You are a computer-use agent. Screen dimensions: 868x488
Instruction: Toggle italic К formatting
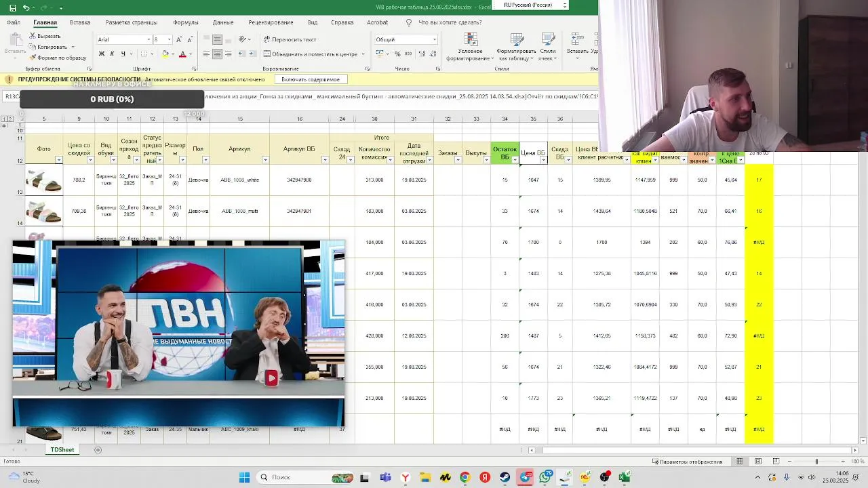tap(112, 54)
